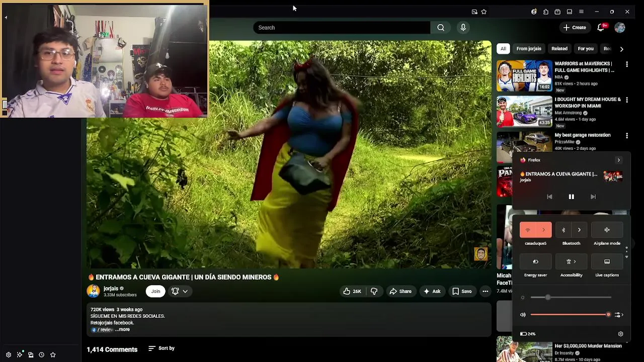644x362 pixels.
Task: Focus the YouTube Search field
Action: [x=342, y=28]
